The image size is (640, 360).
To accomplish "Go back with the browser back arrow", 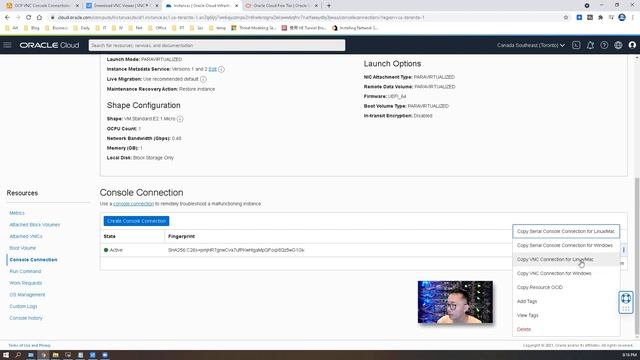I will pyautogui.click(x=7, y=18).
